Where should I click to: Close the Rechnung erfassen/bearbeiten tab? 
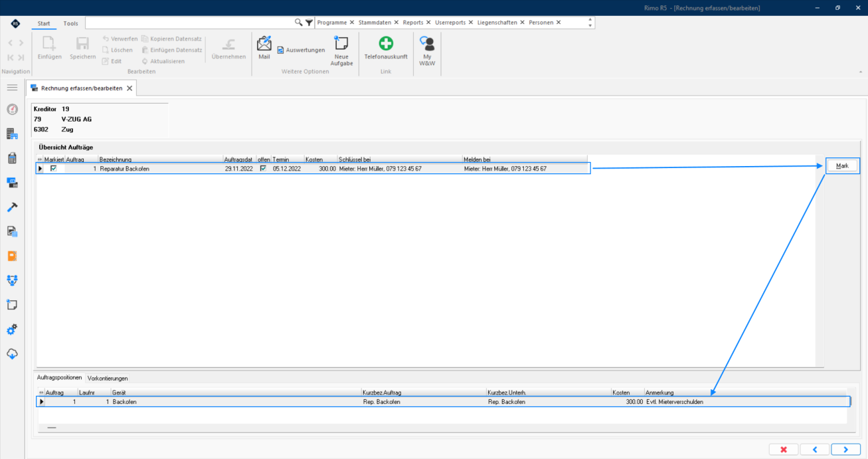130,88
